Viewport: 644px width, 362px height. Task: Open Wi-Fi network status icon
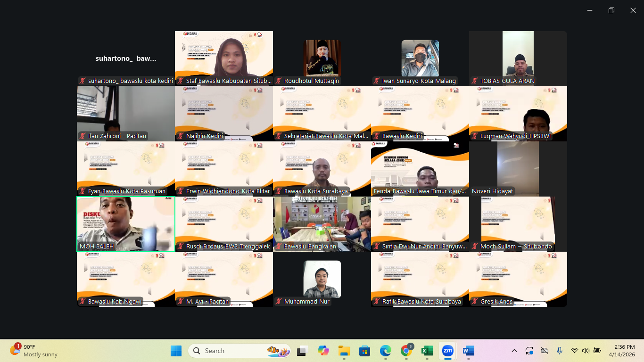(x=574, y=351)
